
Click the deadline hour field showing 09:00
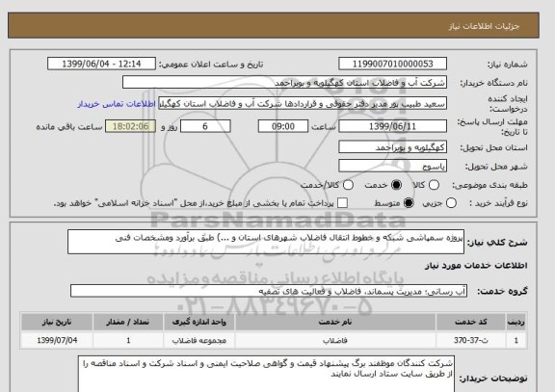[283, 126]
